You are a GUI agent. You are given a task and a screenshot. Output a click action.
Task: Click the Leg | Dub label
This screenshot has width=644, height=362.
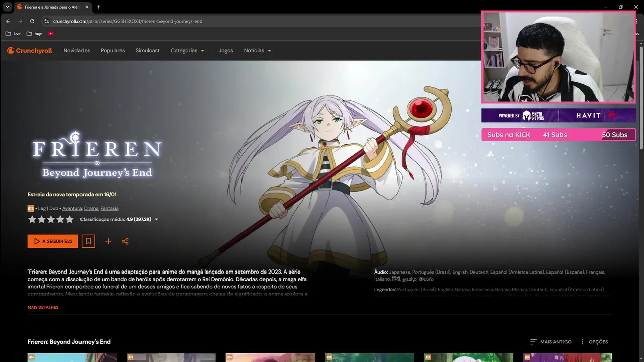(x=48, y=208)
